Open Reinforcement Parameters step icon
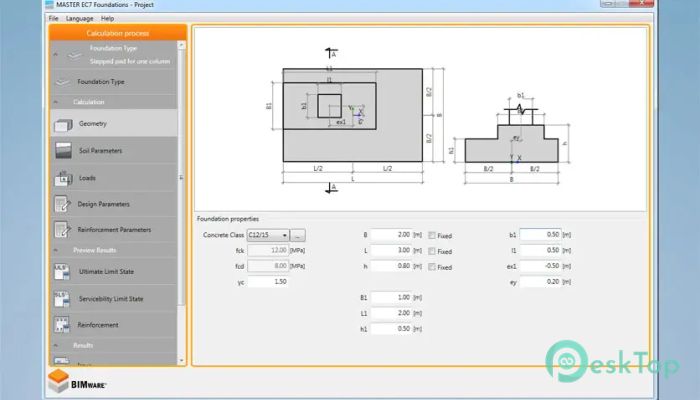 [62, 229]
